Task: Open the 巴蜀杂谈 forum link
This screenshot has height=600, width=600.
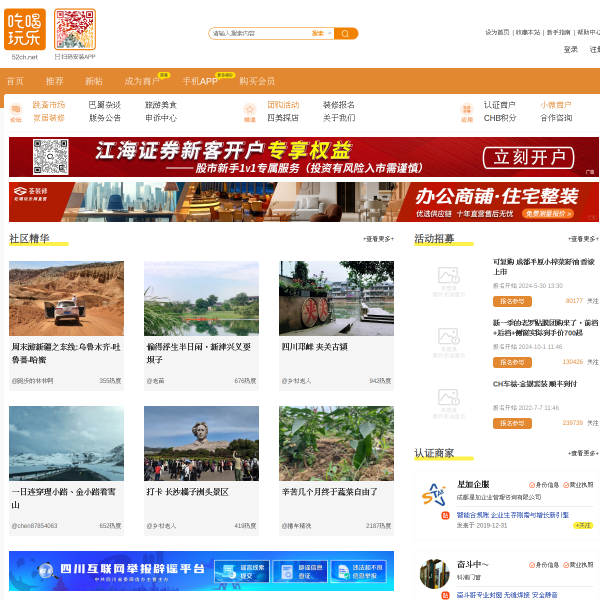Action: 104,105
